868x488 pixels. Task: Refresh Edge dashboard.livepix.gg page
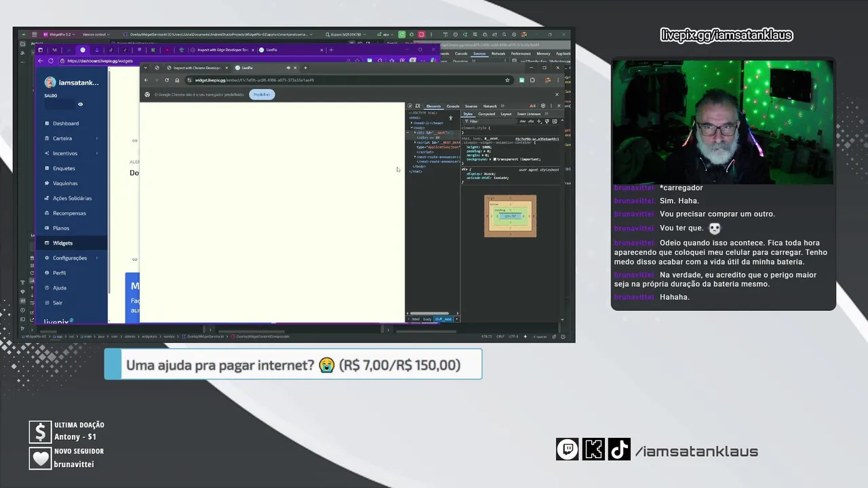coord(51,61)
